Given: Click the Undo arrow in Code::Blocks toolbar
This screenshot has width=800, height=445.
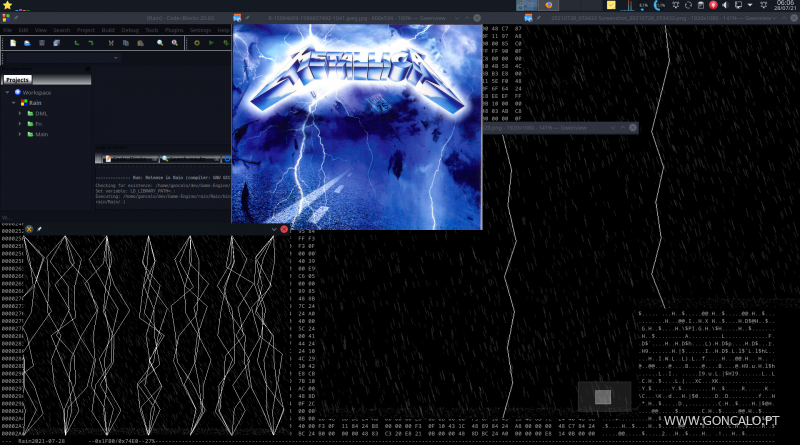Looking at the screenshot, I should (x=77, y=43).
